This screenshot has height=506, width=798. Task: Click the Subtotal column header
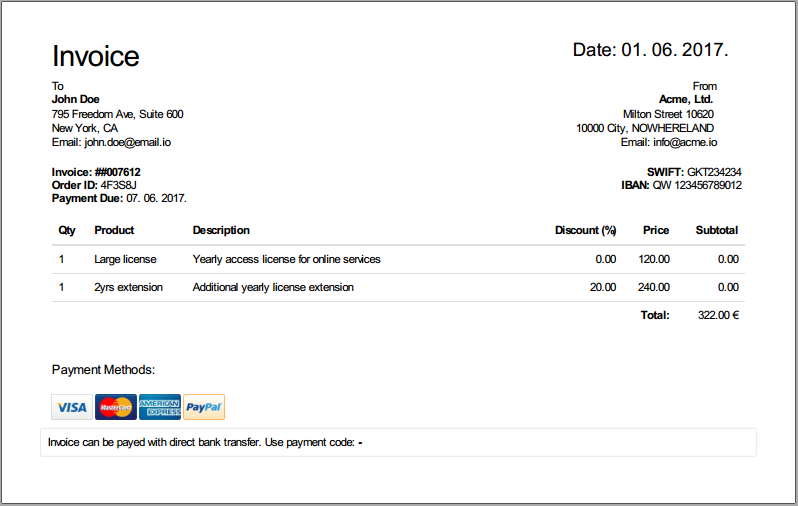716,230
